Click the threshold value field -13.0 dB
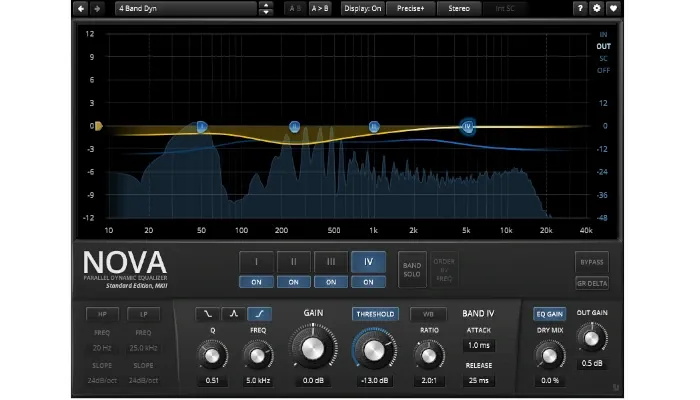The width and height of the screenshot is (700, 400). point(375,381)
